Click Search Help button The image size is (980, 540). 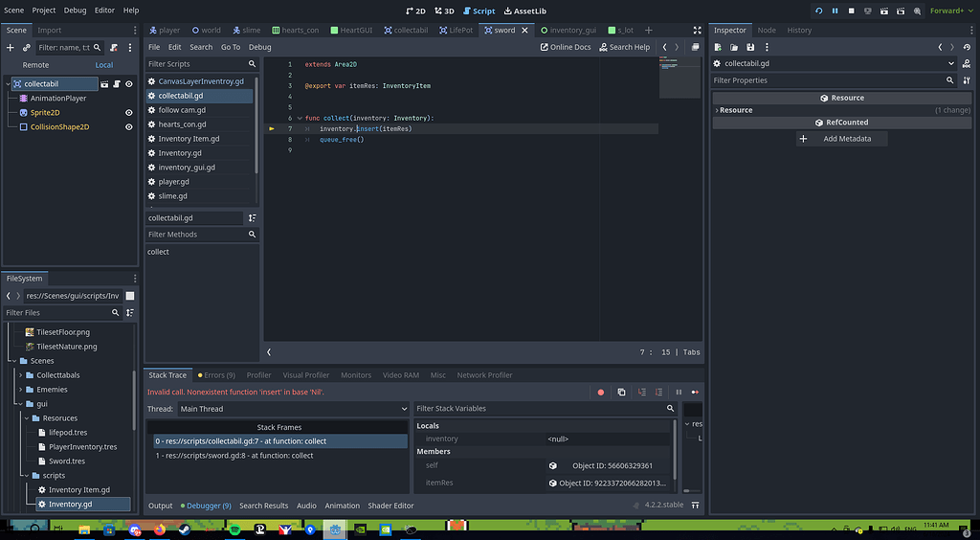[x=624, y=48]
